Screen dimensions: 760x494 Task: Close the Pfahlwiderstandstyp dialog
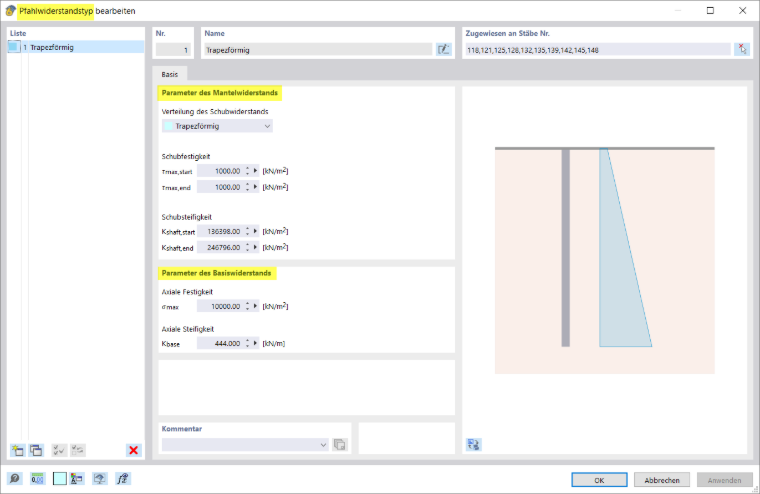pyautogui.click(x=743, y=11)
